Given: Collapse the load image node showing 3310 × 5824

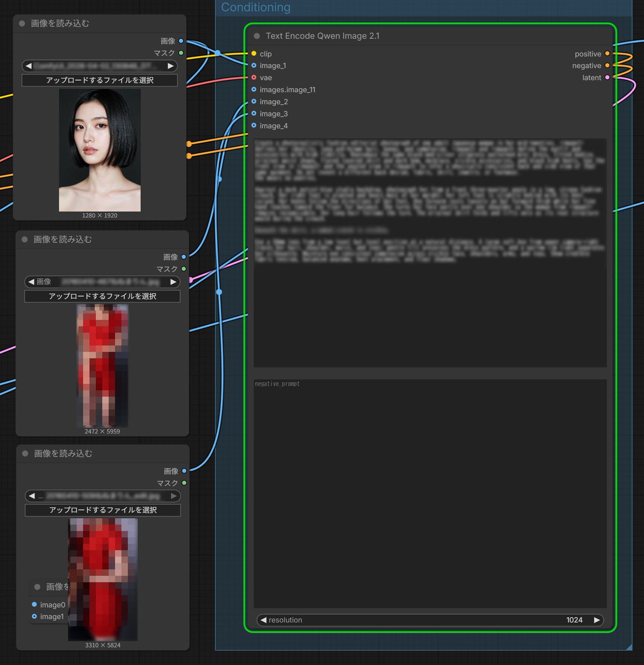Looking at the screenshot, I should tap(25, 453).
